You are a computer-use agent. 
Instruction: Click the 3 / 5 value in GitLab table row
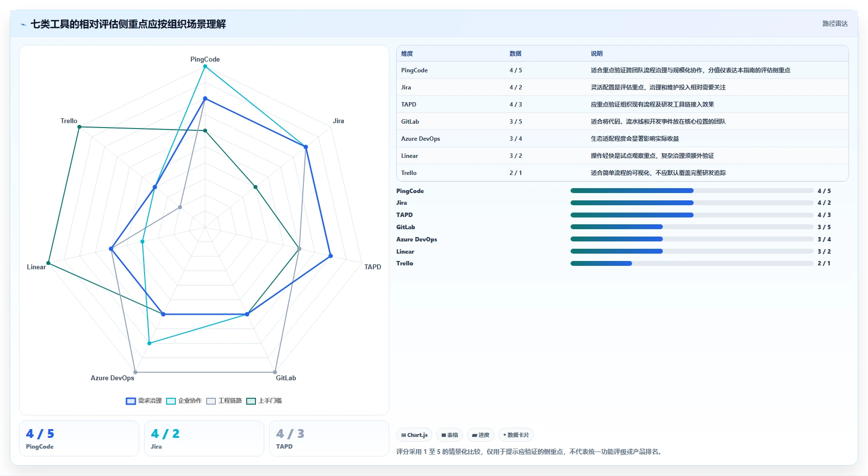tap(516, 122)
